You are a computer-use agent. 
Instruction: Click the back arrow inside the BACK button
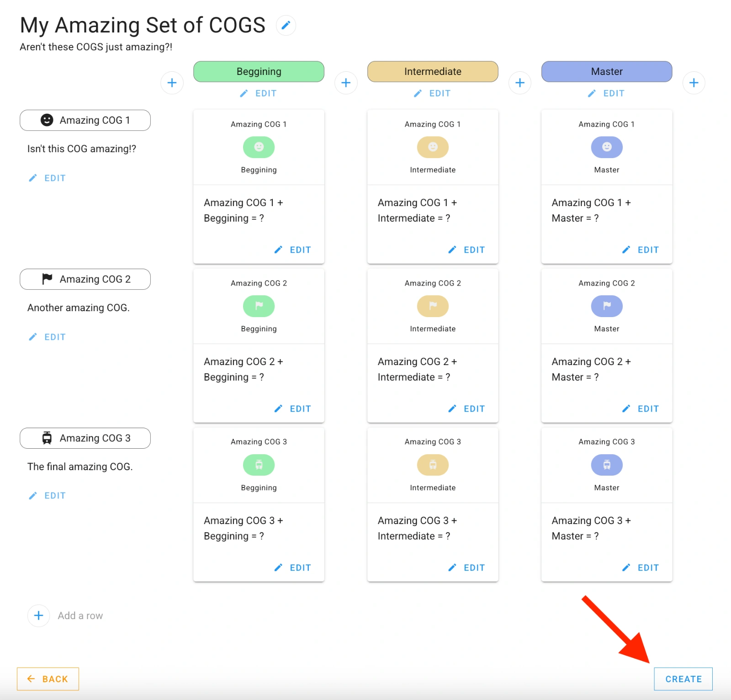31,679
